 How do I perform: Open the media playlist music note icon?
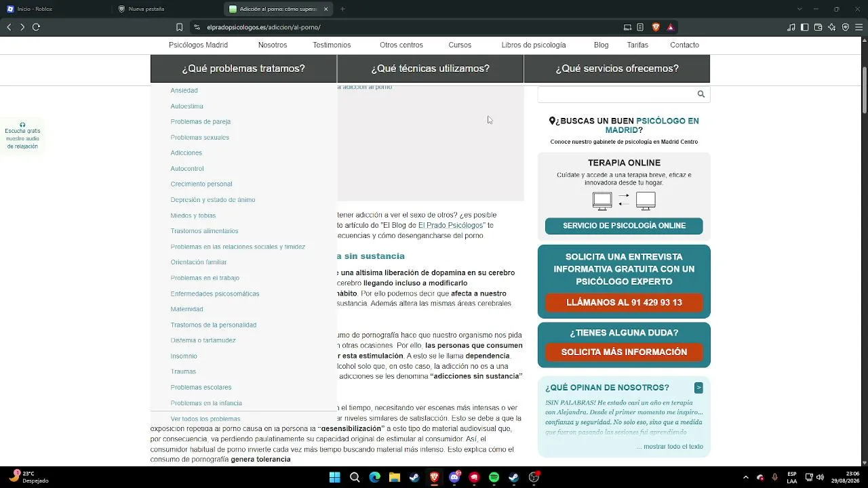791,27
